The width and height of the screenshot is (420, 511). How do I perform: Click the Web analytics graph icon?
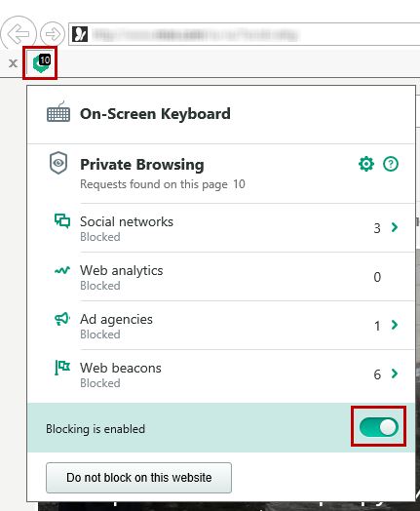pos(62,270)
